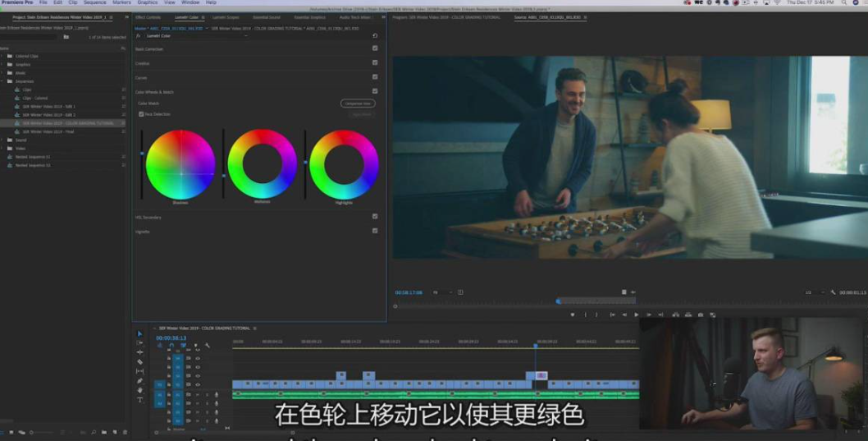Image resolution: width=868 pixels, height=441 pixels.
Task: Open the monitor settings wrench icon
Action: pos(833,292)
